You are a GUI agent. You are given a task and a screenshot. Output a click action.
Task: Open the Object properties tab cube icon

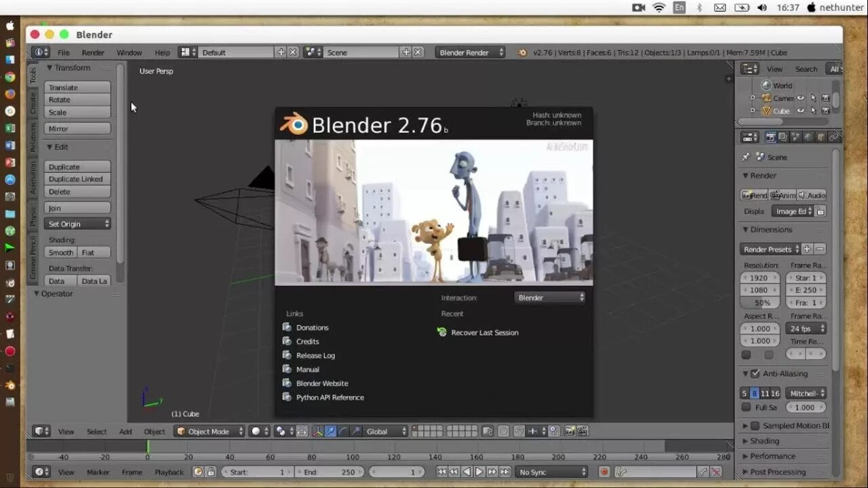(821, 137)
